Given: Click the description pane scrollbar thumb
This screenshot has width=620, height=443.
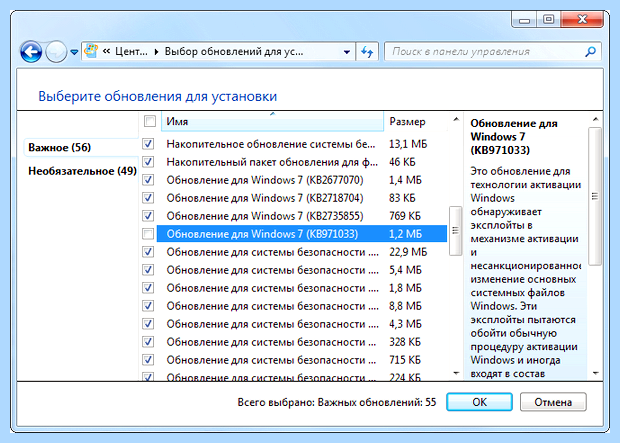Looking at the screenshot, I should tap(595, 196).
